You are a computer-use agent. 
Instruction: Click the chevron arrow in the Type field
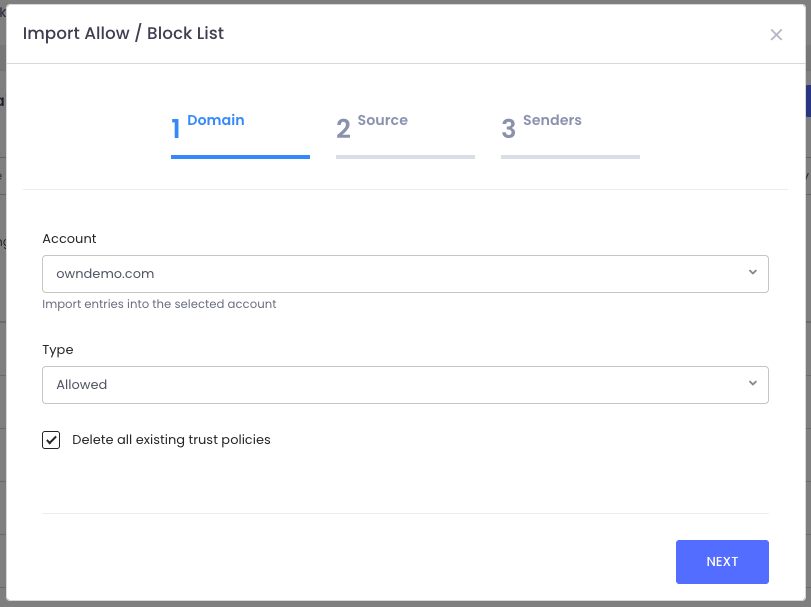[752, 384]
